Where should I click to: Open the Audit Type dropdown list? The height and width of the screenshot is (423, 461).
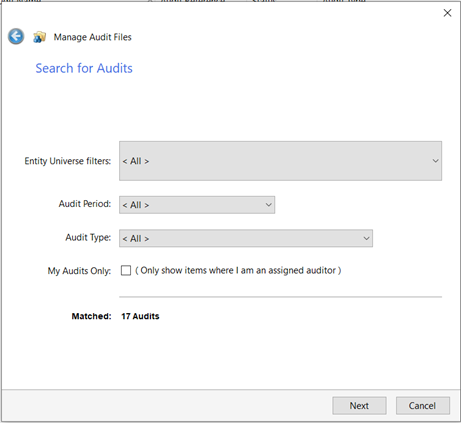(246, 238)
